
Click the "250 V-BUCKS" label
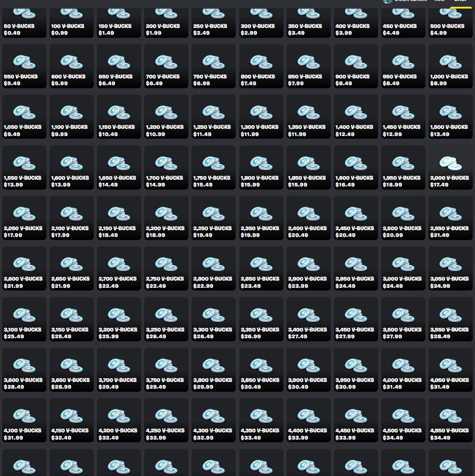pyautogui.click(x=210, y=26)
